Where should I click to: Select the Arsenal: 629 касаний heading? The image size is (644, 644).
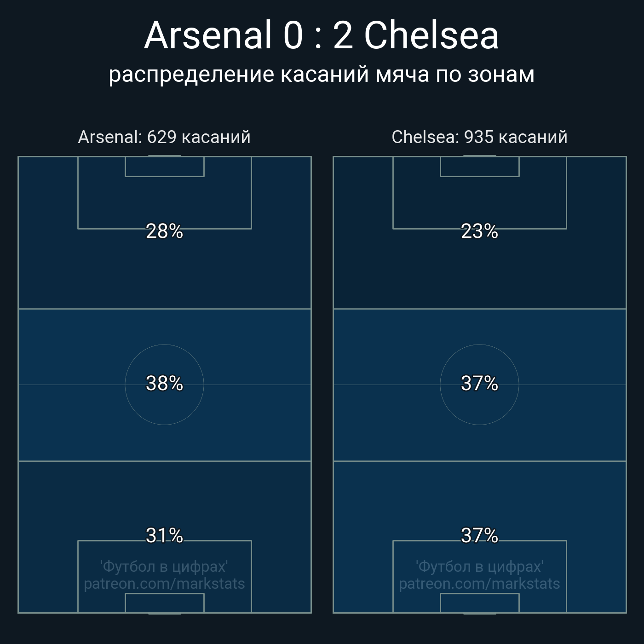click(164, 137)
